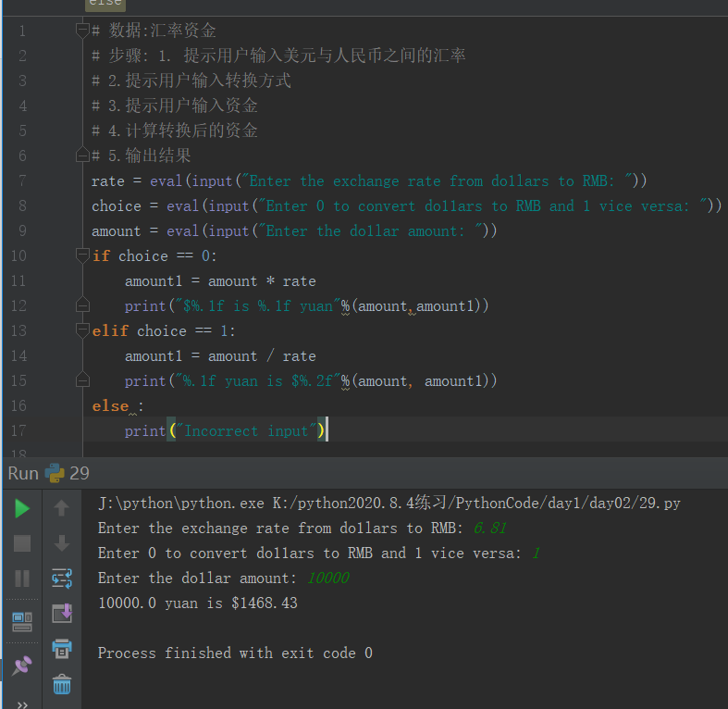The image size is (728, 709).
Task: Click the Print console output icon
Action: (62, 649)
